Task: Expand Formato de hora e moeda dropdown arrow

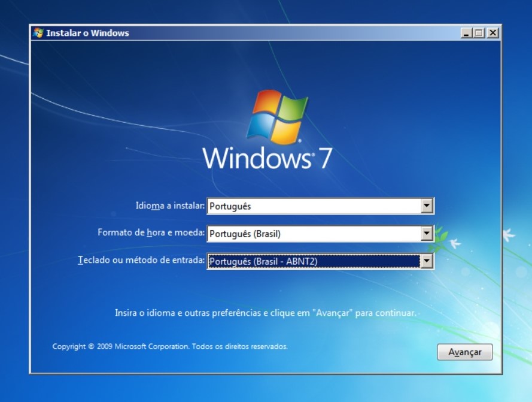Action: pyautogui.click(x=427, y=234)
